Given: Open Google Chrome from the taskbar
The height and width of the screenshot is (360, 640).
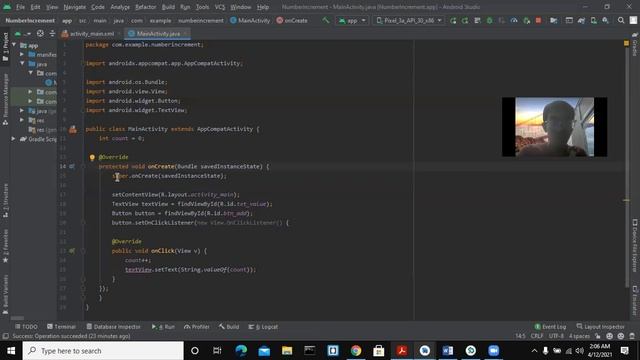Looking at the screenshot, I should coord(356,351).
